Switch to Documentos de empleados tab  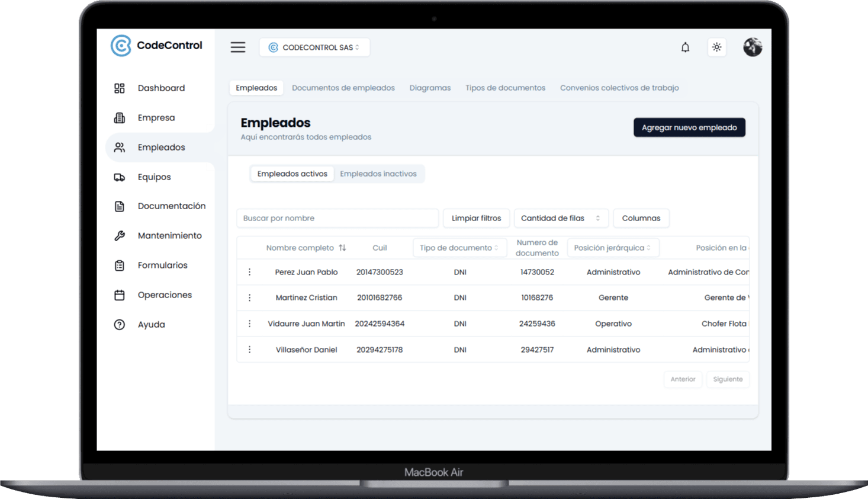(343, 88)
